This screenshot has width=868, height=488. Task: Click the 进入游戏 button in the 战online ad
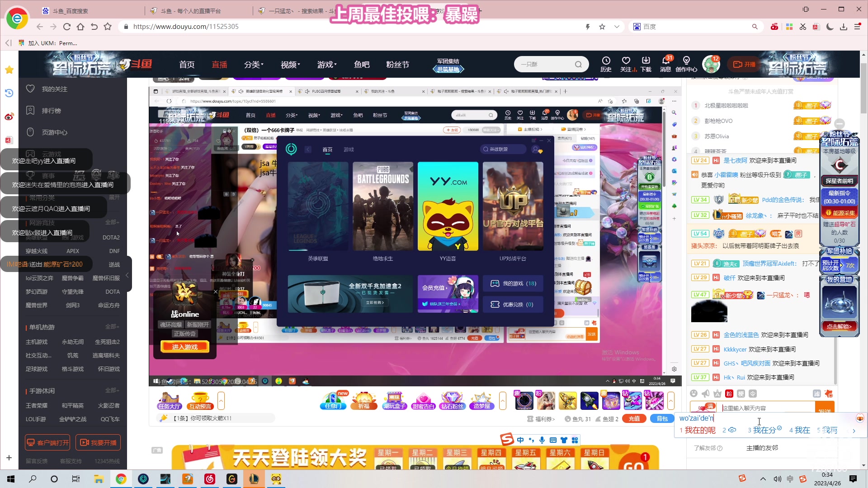[x=184, y=347]
